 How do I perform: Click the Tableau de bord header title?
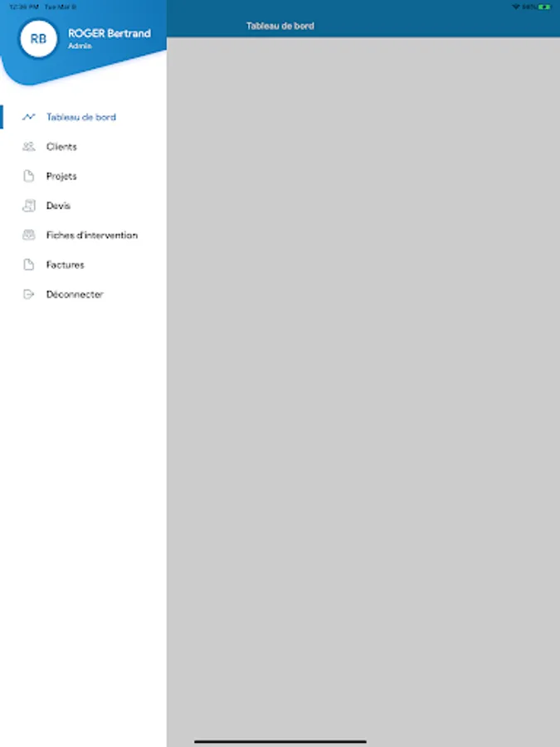click(x=280, y=26)
